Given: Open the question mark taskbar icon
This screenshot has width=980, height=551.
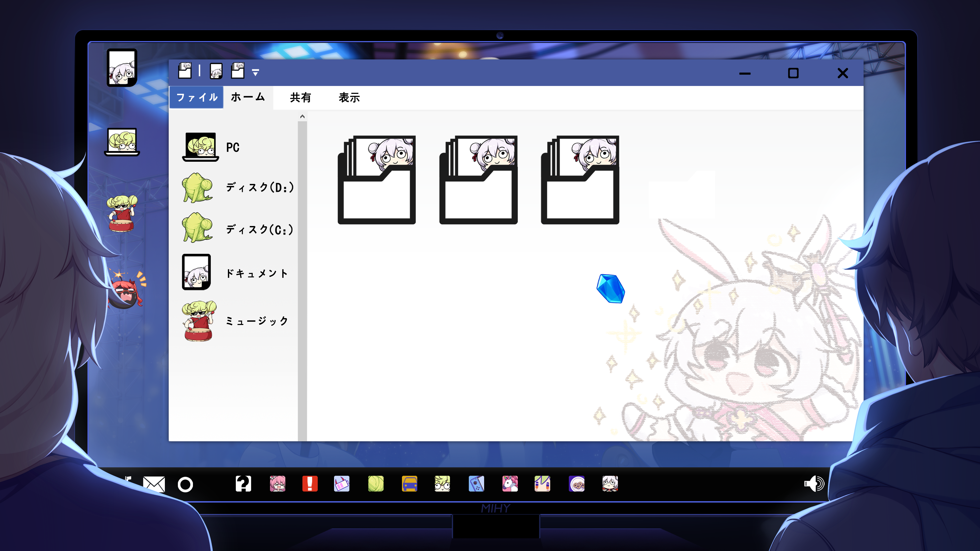Looking at the screenshot, I should [243, 484].
